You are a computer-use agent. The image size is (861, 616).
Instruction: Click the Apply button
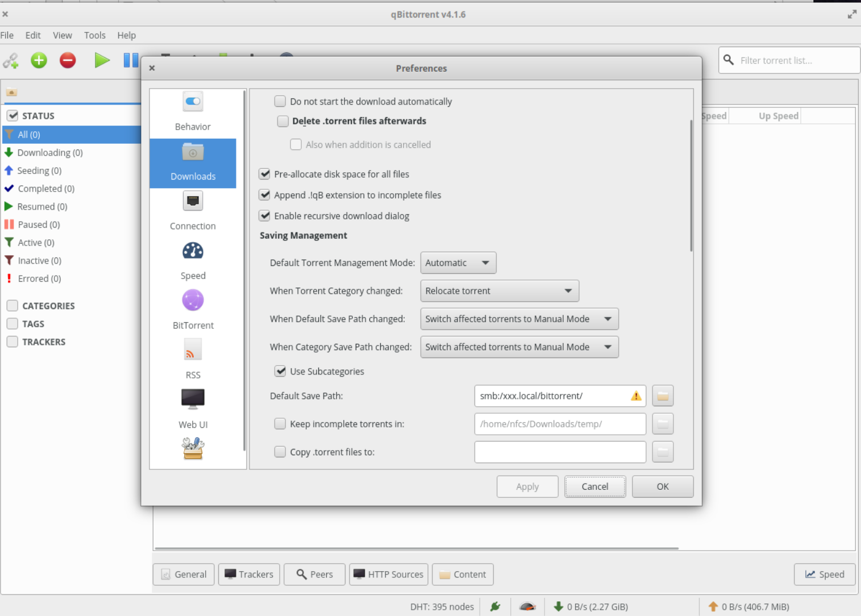527,486
